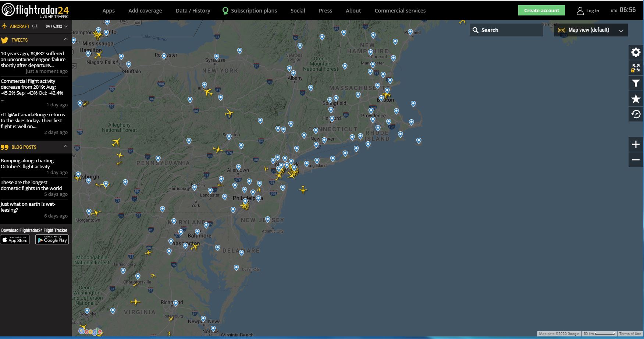Collapse the Blog Posts section

(66, 146)
